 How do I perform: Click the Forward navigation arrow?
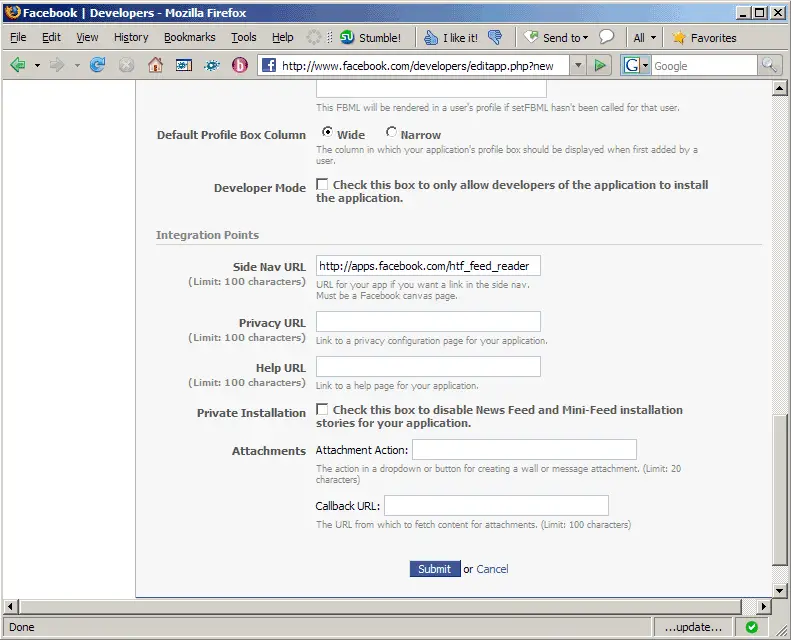click(x=57, y=65)
